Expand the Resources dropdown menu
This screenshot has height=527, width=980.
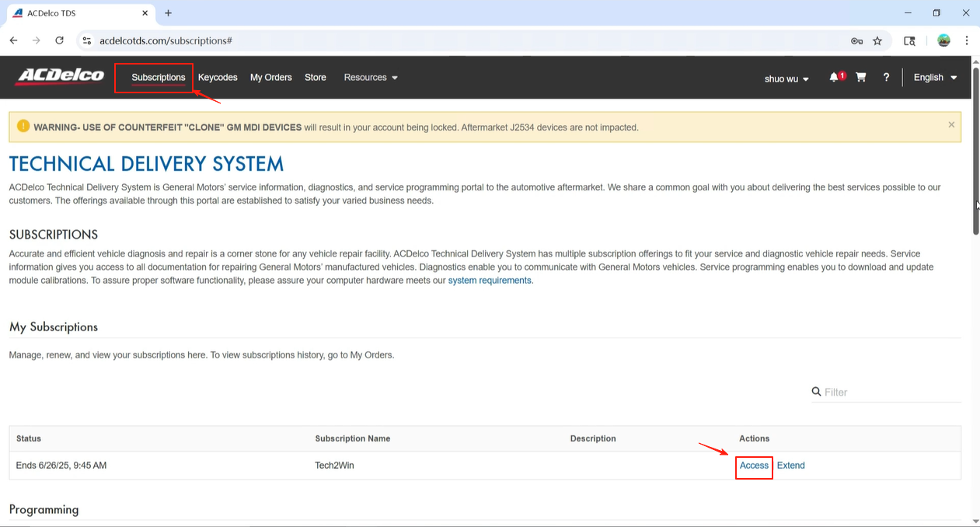point(371,78)
